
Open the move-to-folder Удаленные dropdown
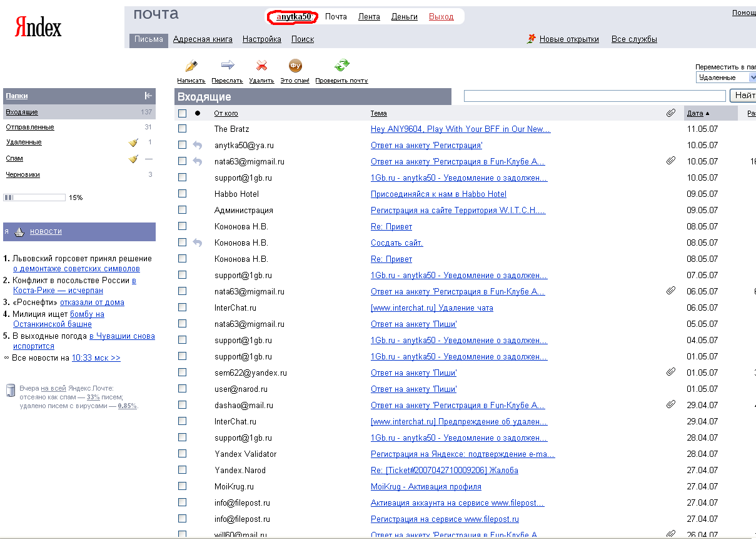pyautogui.click(x=726, y=77)
